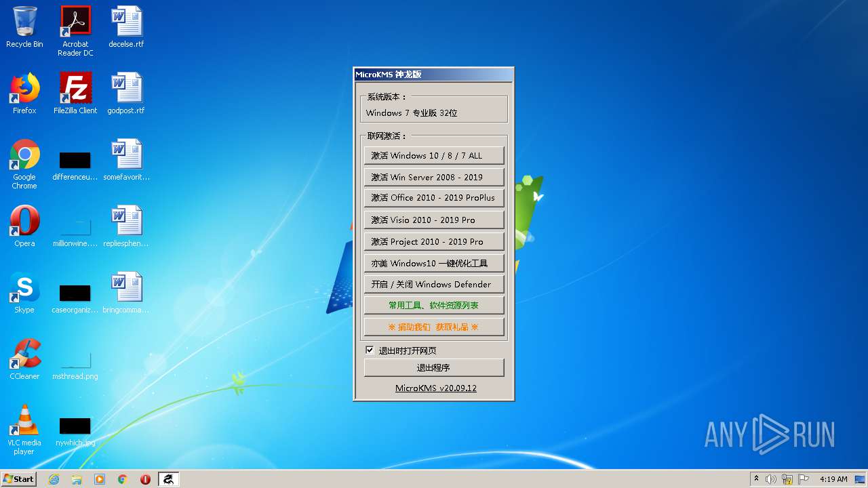
Task: Click 激活 Office 2010 - 2019 ProPlus button
Action: click(x=434, y=198)
